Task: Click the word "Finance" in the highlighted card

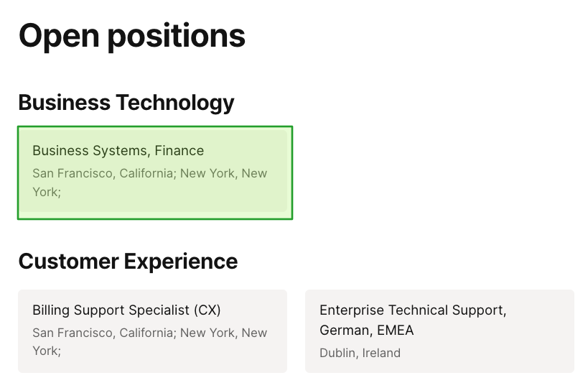Action: point(179,151)
